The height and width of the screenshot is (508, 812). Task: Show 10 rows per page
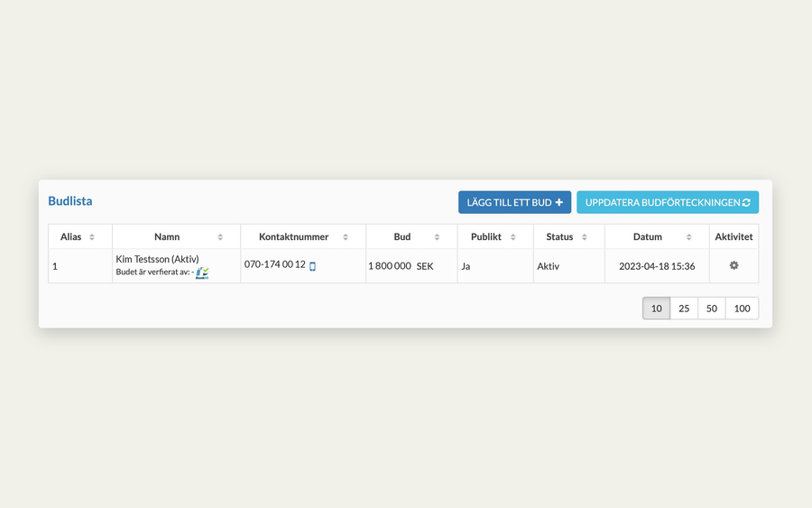[x=656, y=308]
